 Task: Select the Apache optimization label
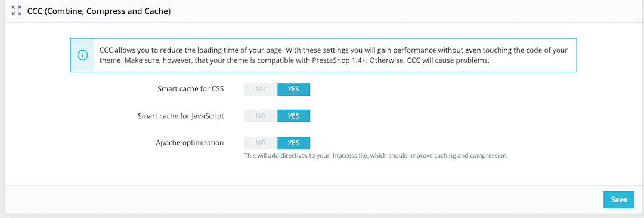click(x=190, y=143)
